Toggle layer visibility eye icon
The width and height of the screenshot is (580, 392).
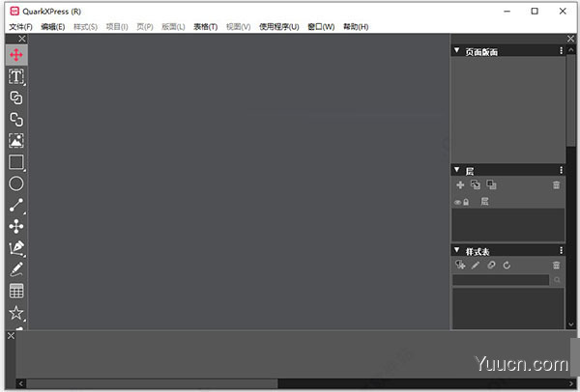pyautogui.click(x=457, y=202)
